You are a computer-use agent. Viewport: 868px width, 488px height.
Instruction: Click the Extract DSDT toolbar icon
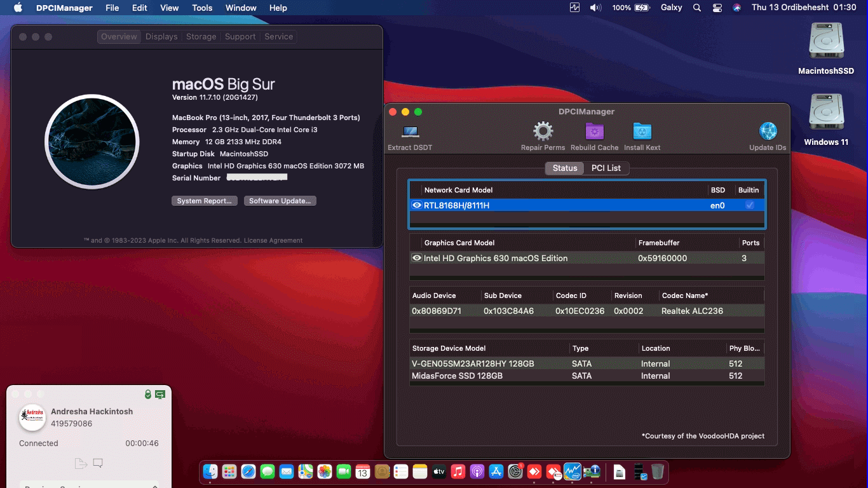pos(409,133)
